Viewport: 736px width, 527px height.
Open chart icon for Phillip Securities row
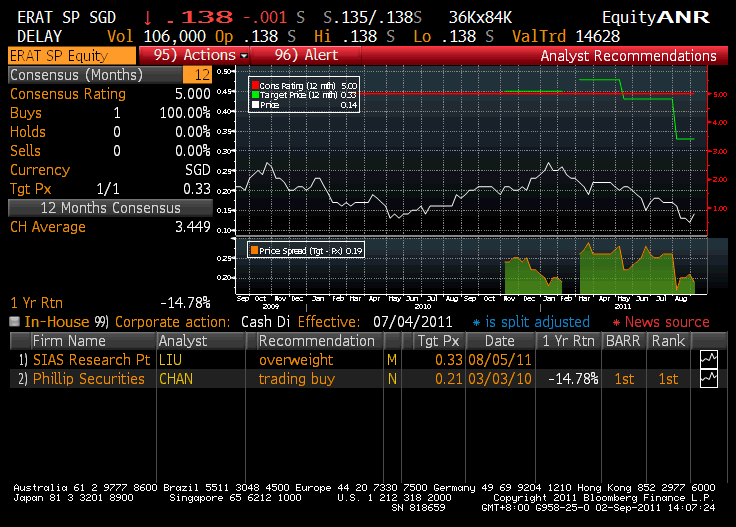[708, 379]
